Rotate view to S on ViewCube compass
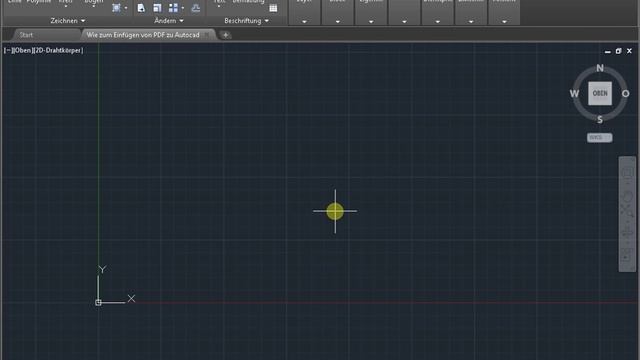This screenshot has width=640, height=360. click(x=600, y=120)
